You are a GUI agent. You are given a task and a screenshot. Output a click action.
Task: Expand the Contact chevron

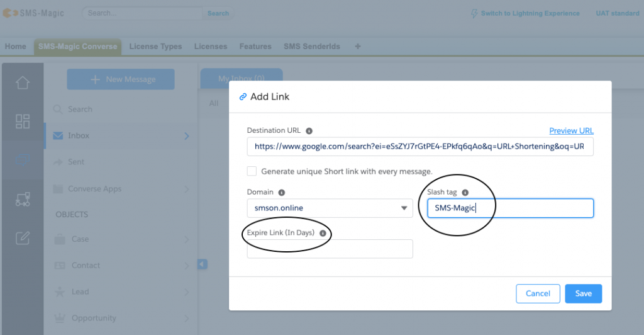tap(187, 266)
